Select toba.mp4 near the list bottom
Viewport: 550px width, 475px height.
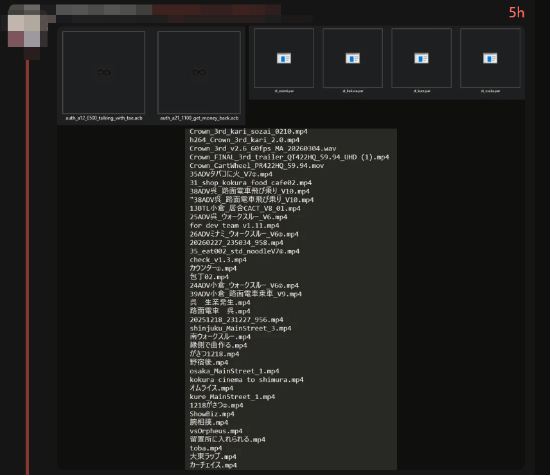click(206, 448)
